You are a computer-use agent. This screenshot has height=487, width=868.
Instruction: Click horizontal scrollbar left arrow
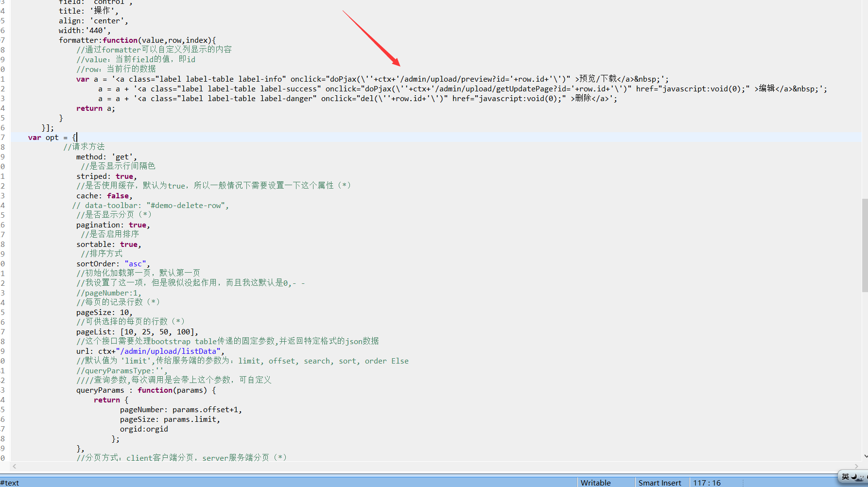tap(15, 466)
